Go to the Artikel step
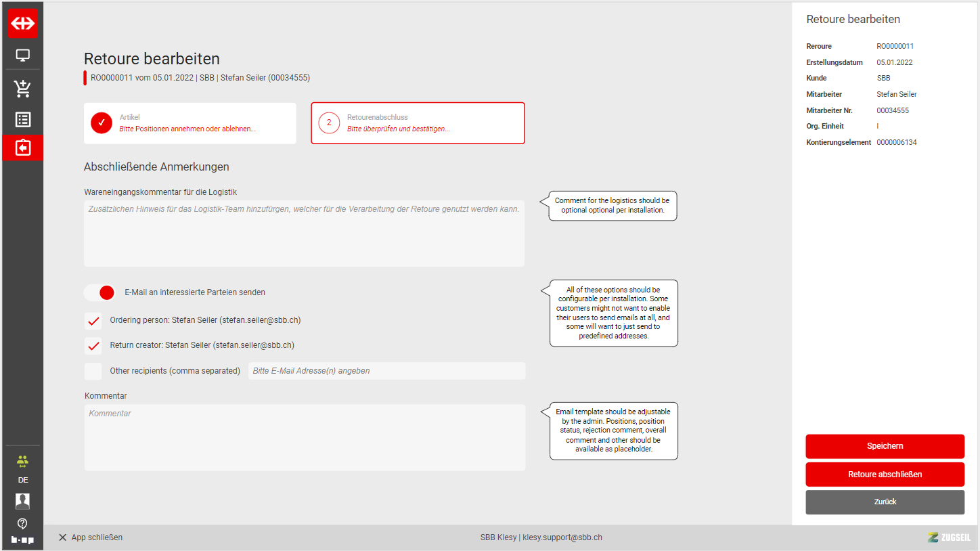 pyautogui.click(x=190, y=123)
